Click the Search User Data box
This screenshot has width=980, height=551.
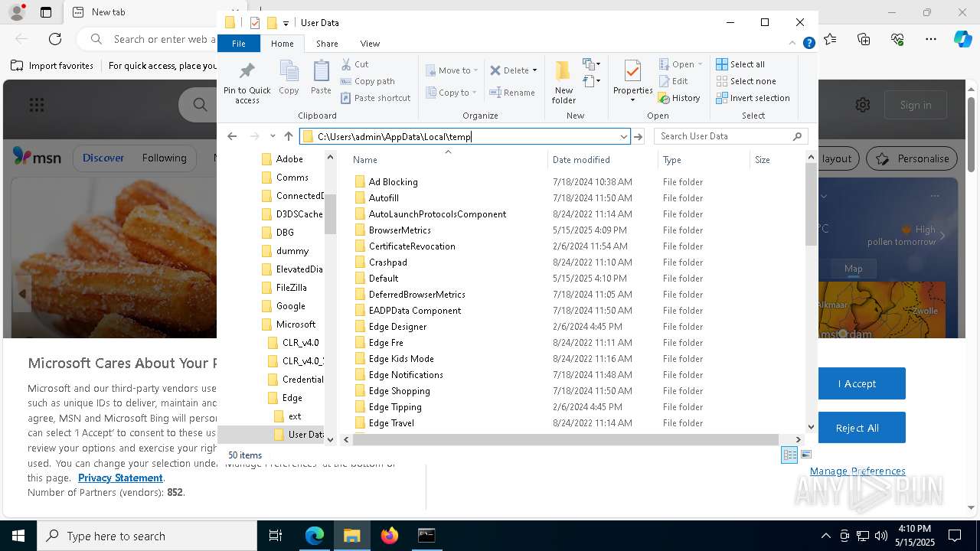(731, 136)
